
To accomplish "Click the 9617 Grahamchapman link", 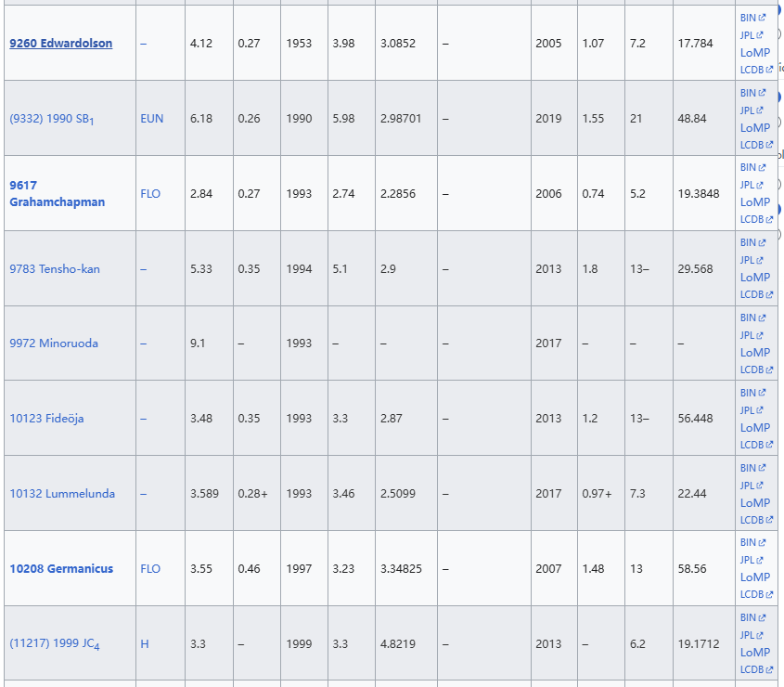I will coord(57,193).
